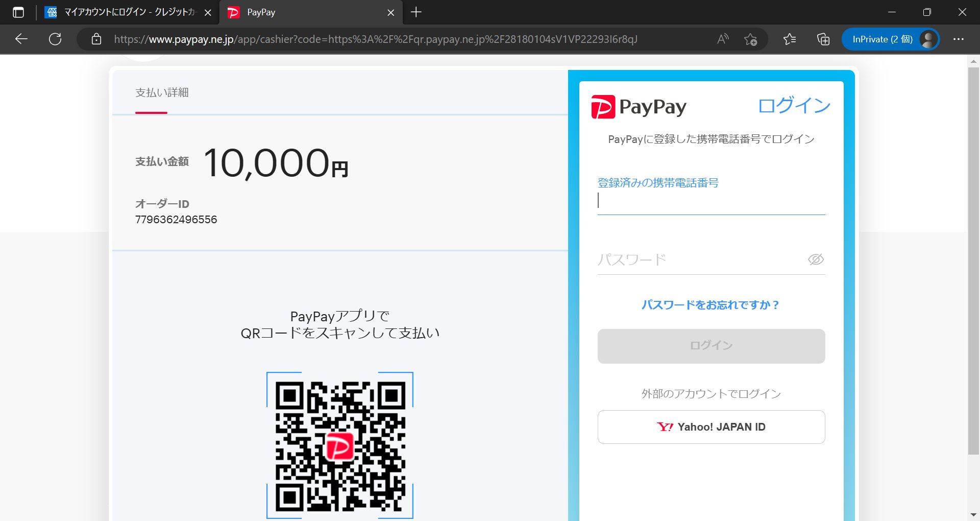Click order ID 7796362496556
Screen dimensions: 980x521
(x=176, y=220)
